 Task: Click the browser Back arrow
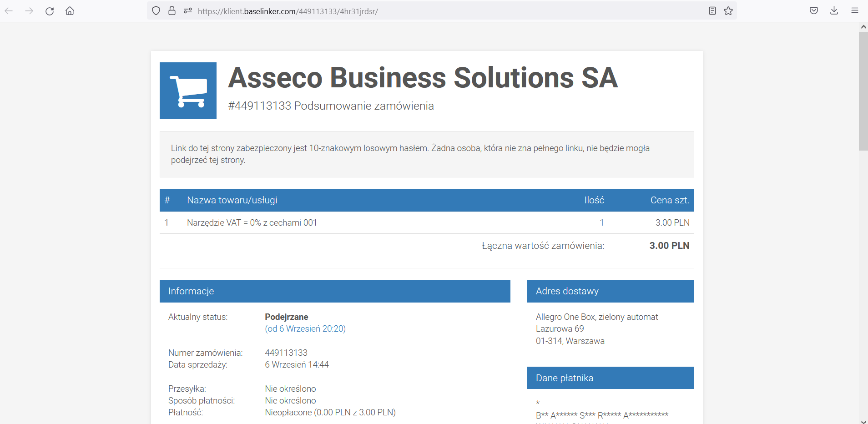[9, 11]
